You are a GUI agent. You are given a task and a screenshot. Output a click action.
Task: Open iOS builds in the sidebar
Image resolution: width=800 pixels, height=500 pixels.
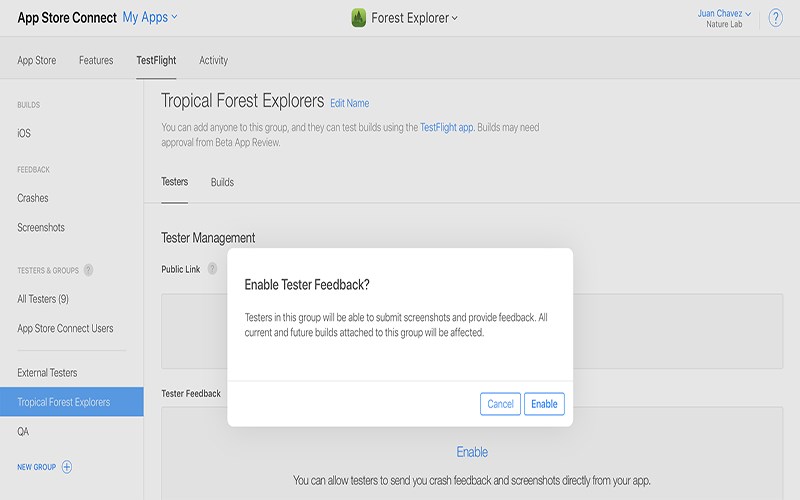pyautogui.click(x=24, y=133)
